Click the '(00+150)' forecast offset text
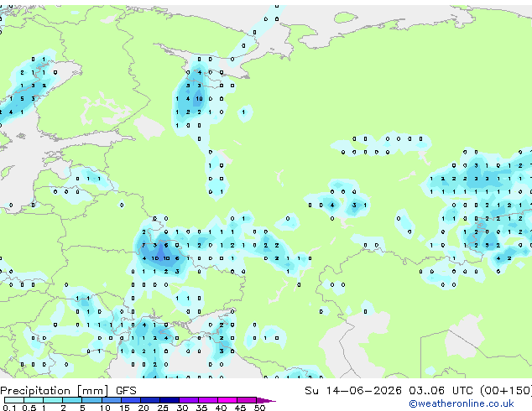This screenshot has width=532, height=411. [x=506, y=391]
